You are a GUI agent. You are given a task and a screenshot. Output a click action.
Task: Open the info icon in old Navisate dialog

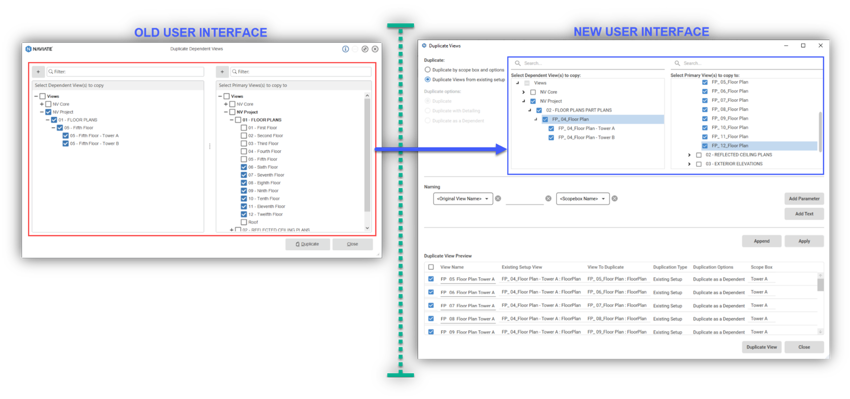345,49
